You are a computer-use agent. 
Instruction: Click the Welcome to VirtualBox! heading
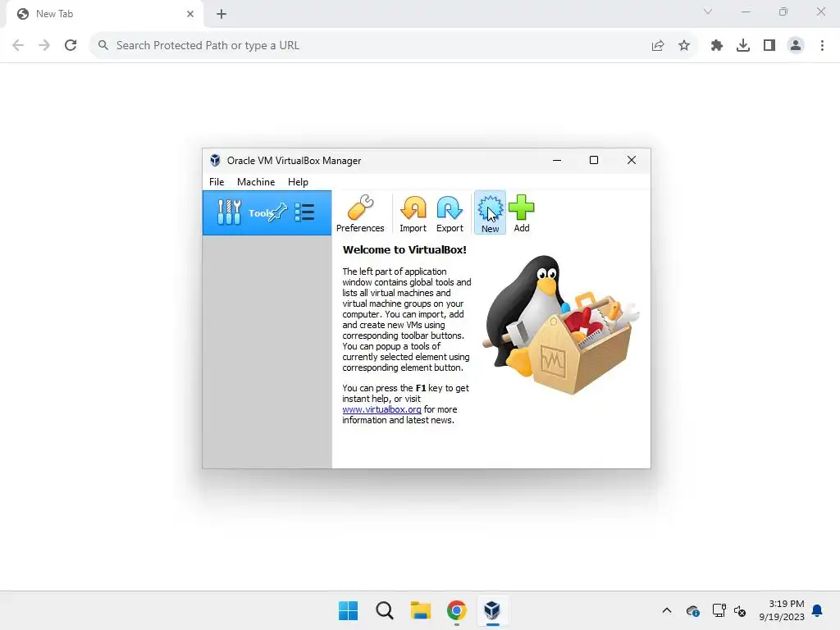click(x=404, y=249)
